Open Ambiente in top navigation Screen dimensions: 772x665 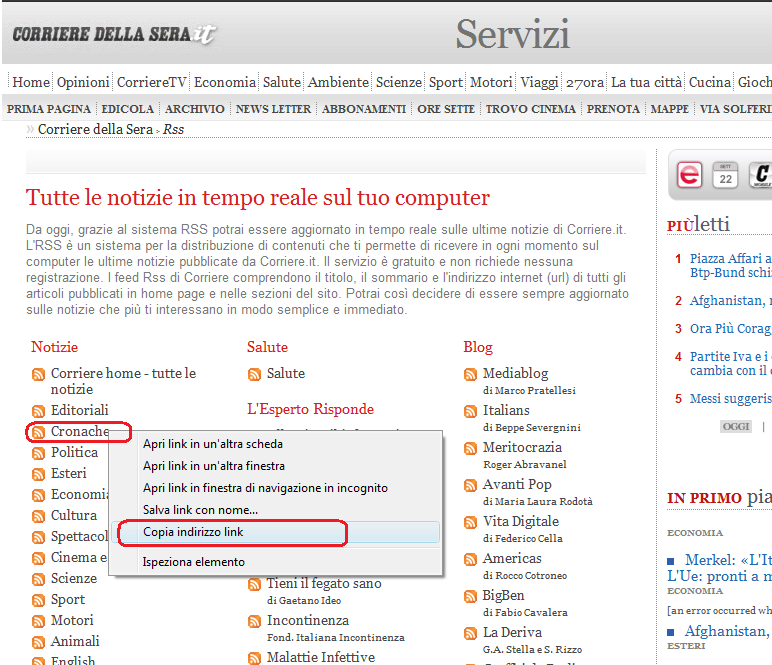tap(338, 82)
